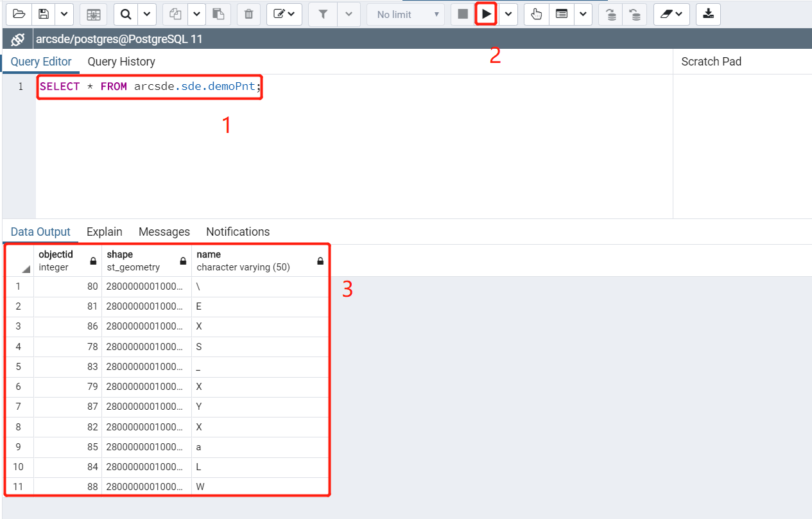Click the objectid column header
Screen dimensions: 812x519
pyautogui.click(x=67, y=261)
